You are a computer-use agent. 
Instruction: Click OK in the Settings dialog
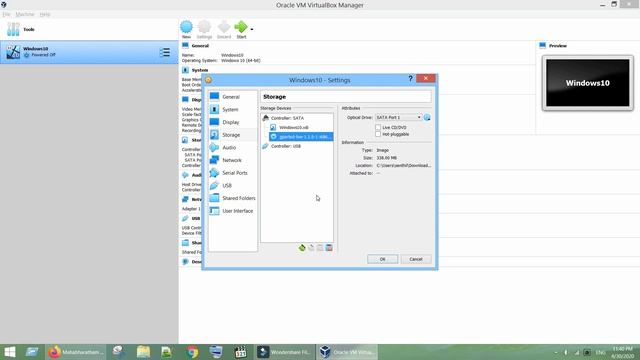tap(382, 259)
